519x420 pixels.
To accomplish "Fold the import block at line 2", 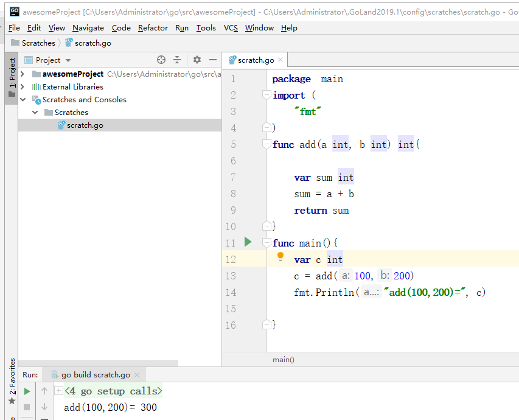I will (x=266, y=96).
